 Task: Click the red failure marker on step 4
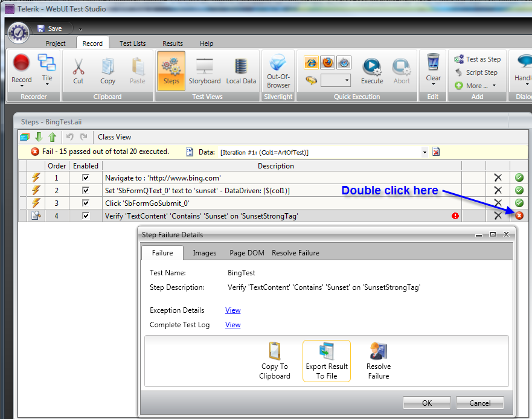(519, 216)
